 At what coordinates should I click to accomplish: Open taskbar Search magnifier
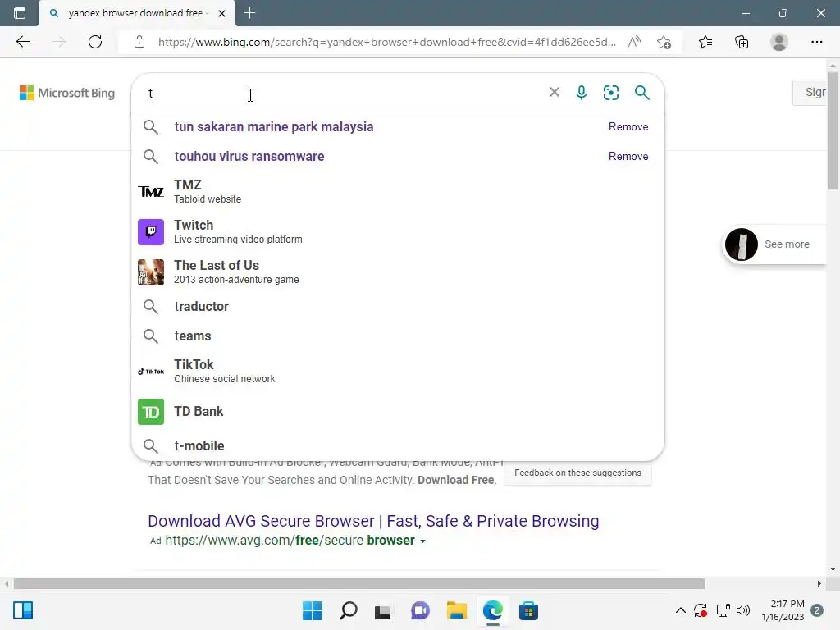click(x=348, y=610)
